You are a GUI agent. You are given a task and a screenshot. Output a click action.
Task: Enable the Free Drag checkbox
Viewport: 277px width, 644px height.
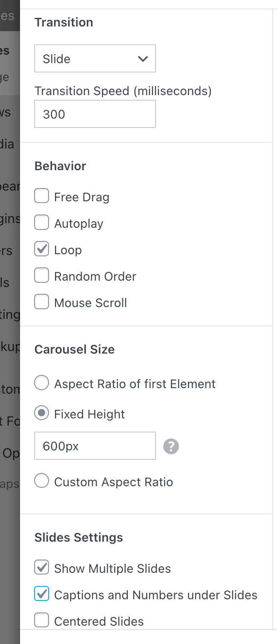click(41, 196)
